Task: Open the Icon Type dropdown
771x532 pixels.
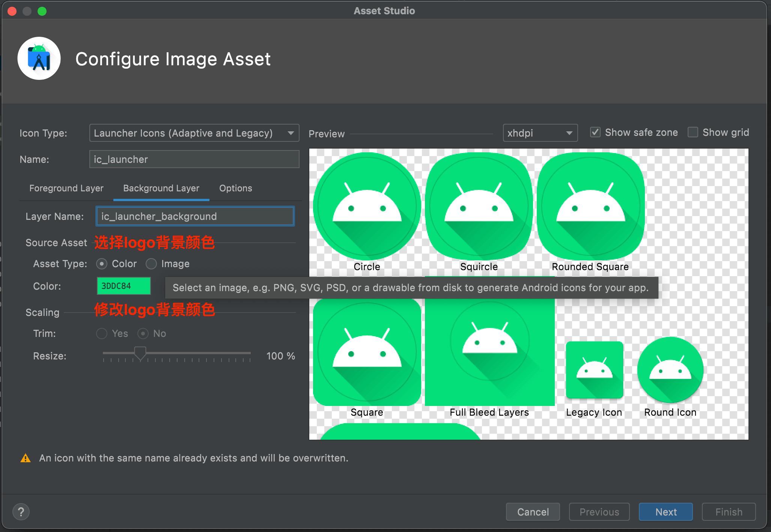Action: click(x=194, y=133)
